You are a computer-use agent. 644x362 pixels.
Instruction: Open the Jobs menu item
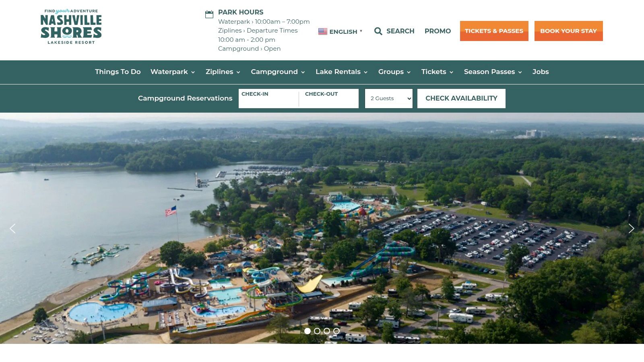541,72
